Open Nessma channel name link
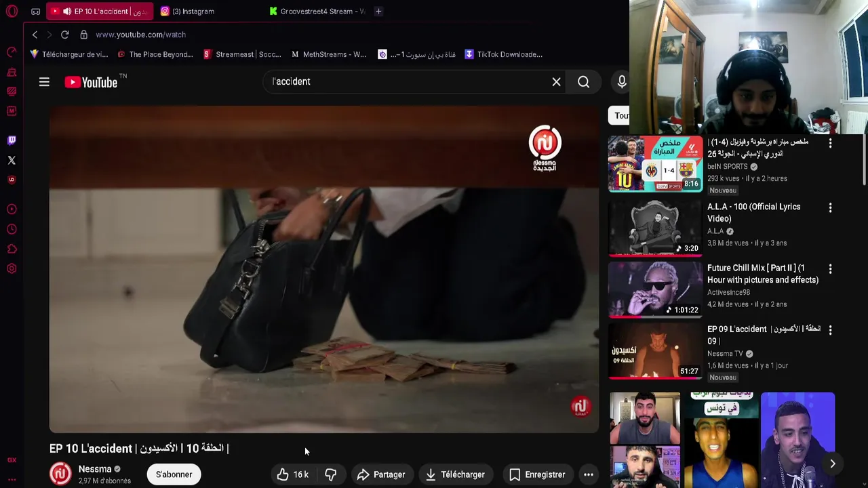This screenshot has height=488, width=868. point(95,469)
